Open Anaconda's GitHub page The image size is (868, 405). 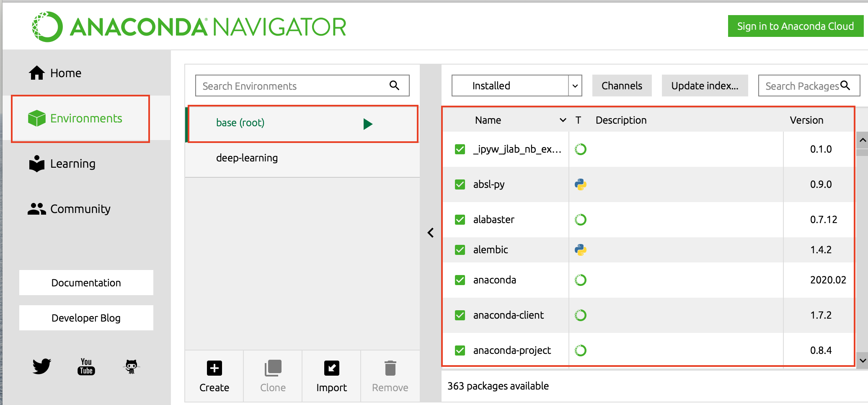point(131,366)
